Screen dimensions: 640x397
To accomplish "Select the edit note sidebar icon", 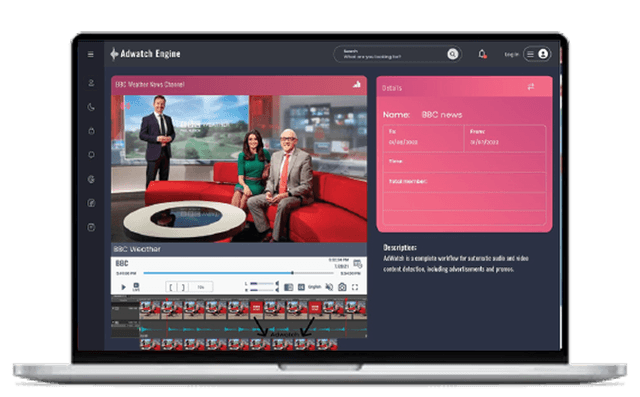I will [x=91, y=203].
